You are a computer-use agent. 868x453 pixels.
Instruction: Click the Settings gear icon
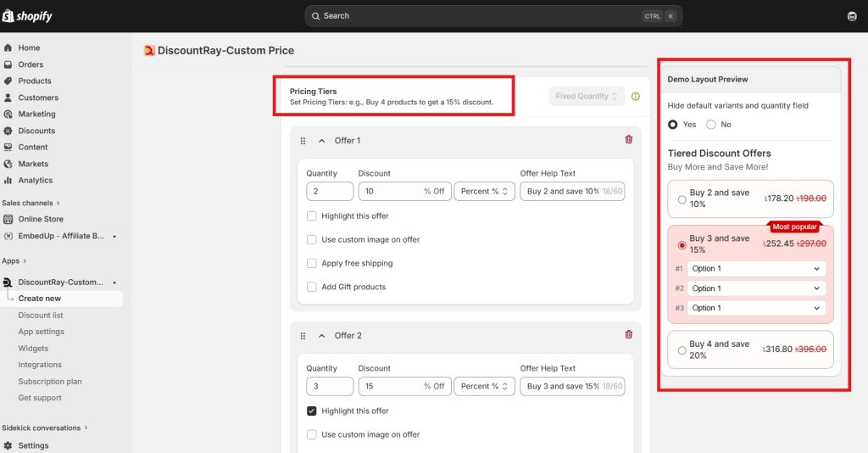point(8,446)
